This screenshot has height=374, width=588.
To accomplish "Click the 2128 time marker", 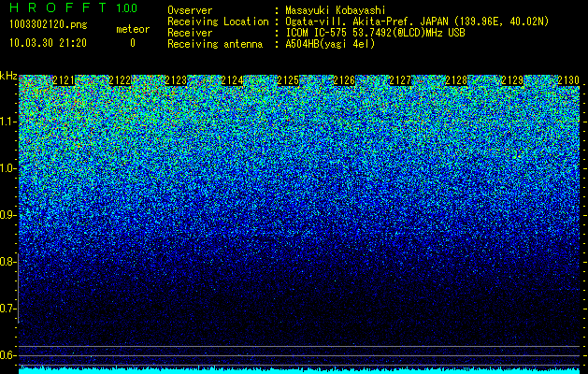I will 456,80.
